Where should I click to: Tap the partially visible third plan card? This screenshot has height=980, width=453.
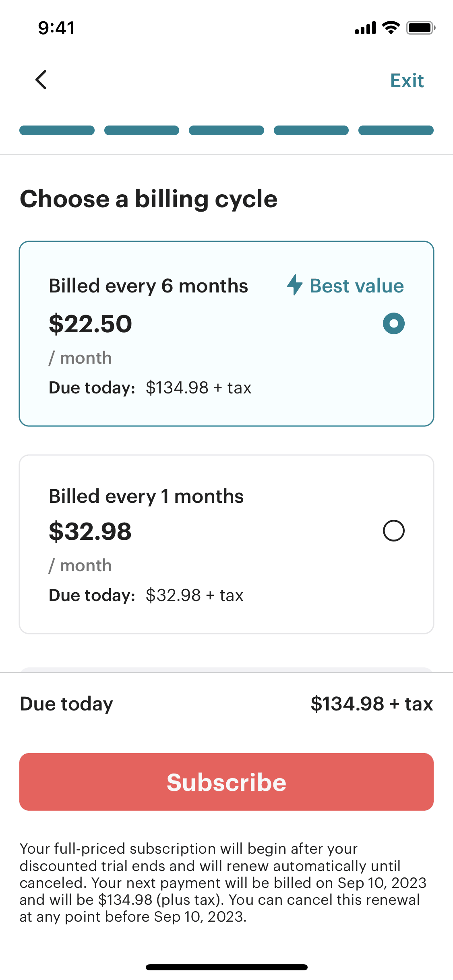[226, 669]
